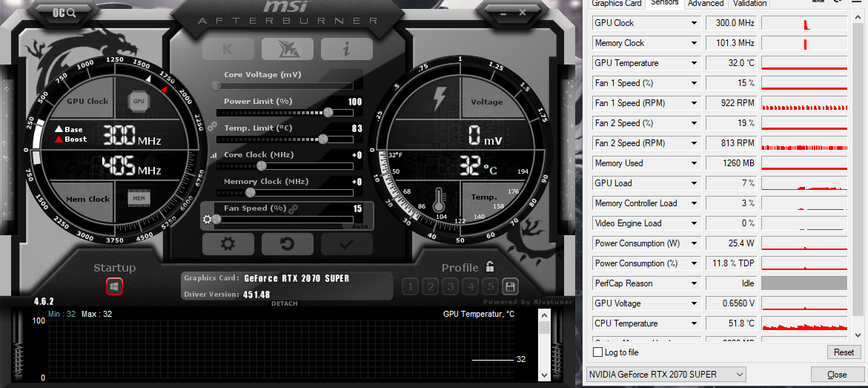Click the 300.0 MHz GPU Clock value
This screenshot has height=388, width=868.
pos(732,23)
